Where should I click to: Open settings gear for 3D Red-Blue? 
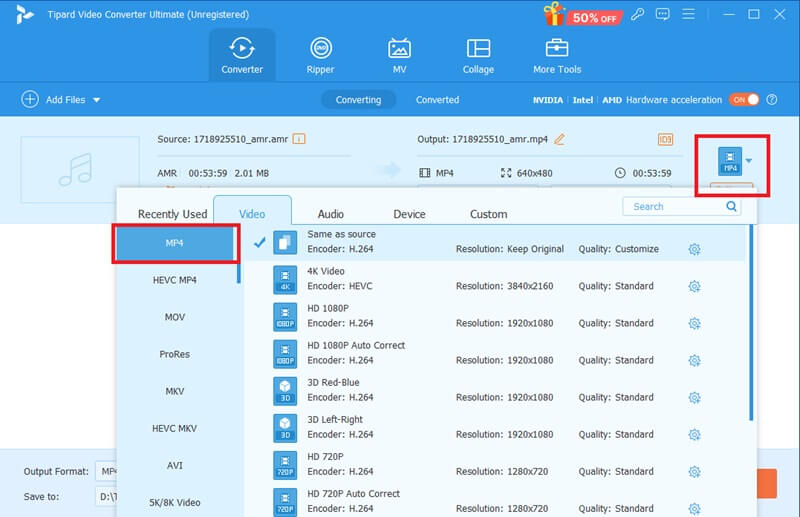(x=694, y=398)
